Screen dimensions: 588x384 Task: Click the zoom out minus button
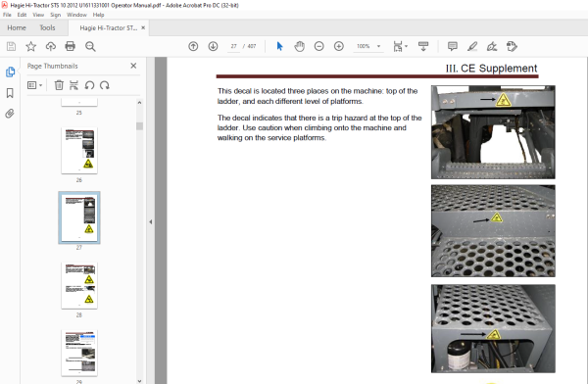(x=319, y=46)
